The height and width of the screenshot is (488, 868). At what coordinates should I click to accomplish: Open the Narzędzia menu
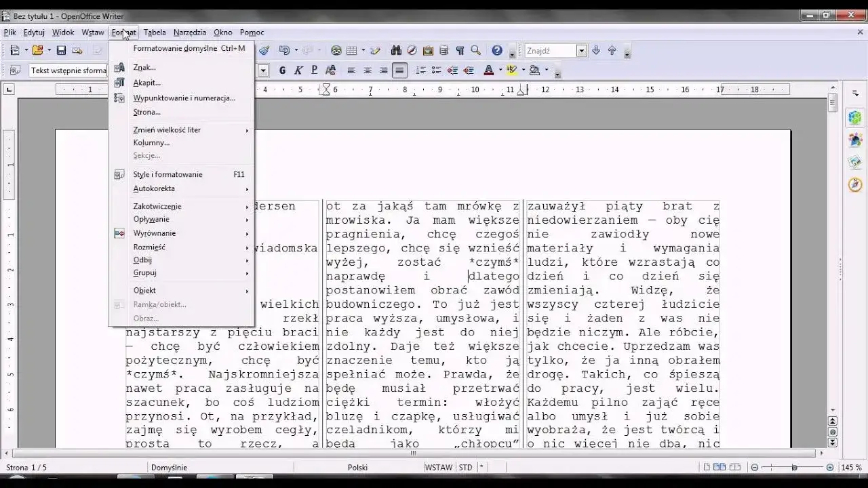[x=190, y=32]
